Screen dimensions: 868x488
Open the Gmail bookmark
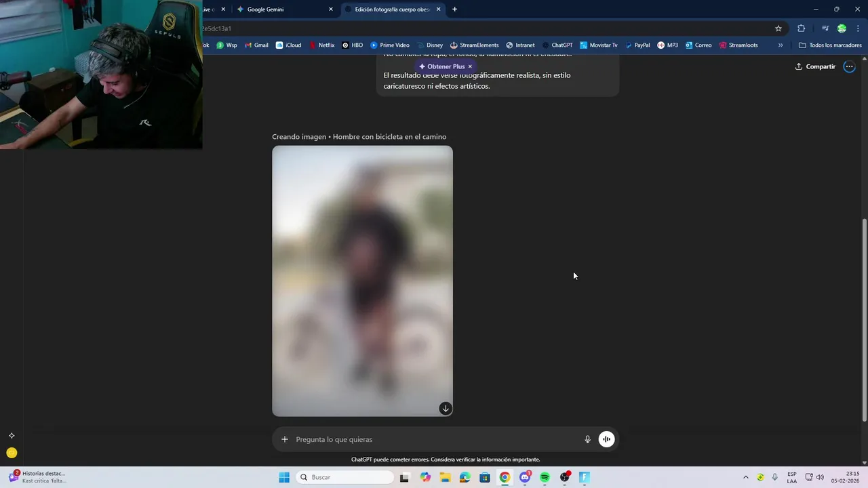point(257,45)
